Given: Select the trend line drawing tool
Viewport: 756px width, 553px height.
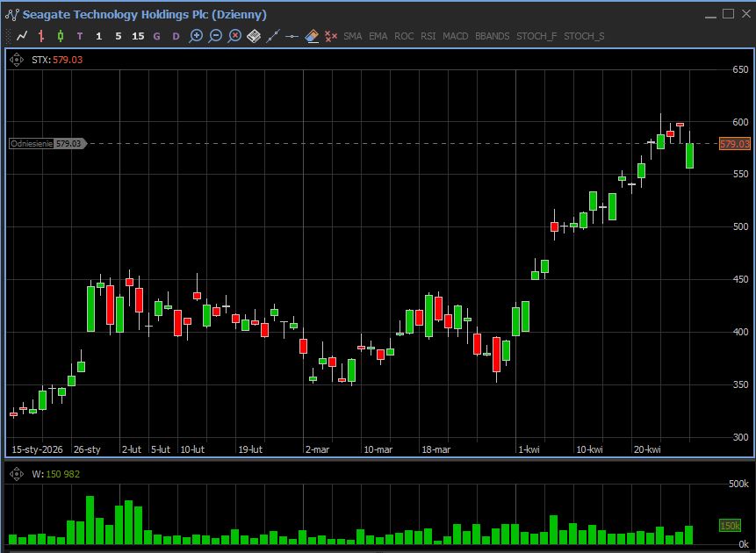Looking at the screenshot, I should pos(273,36).
